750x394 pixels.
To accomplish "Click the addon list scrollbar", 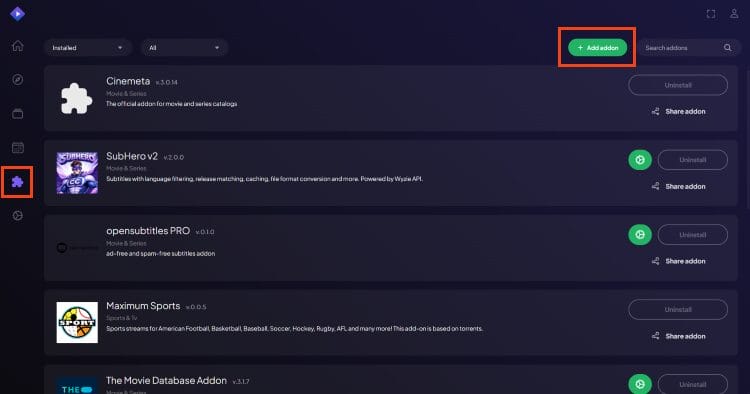I will pyautogui.click(x=748, y=139).
